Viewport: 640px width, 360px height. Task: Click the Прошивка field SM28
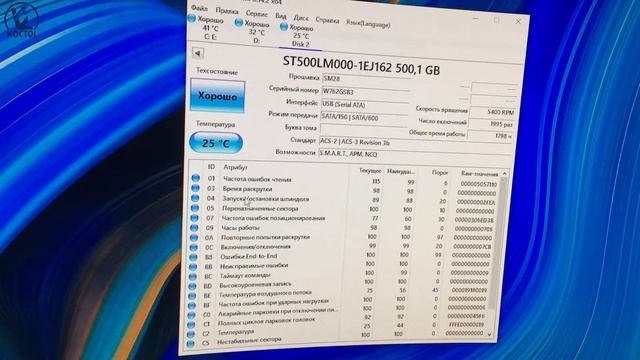(366, 79)
